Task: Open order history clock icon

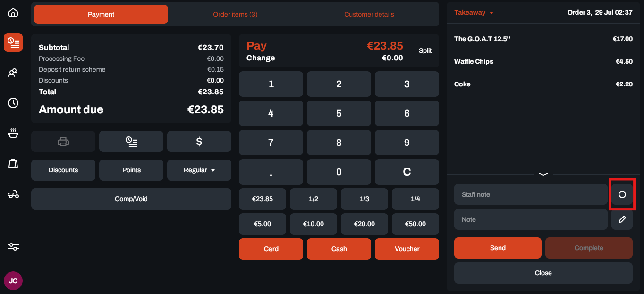Action: tap(13, 103)
